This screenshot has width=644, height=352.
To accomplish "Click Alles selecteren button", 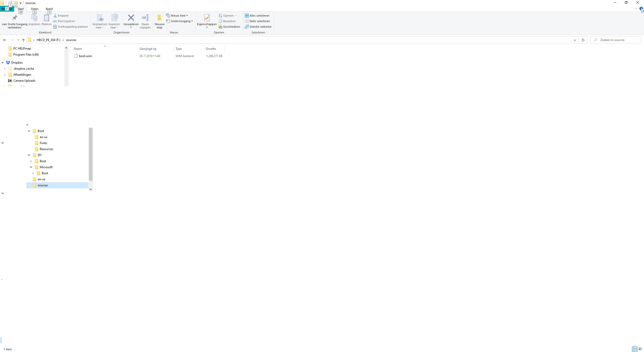I will pyautogui.click(x=257, y=16).
